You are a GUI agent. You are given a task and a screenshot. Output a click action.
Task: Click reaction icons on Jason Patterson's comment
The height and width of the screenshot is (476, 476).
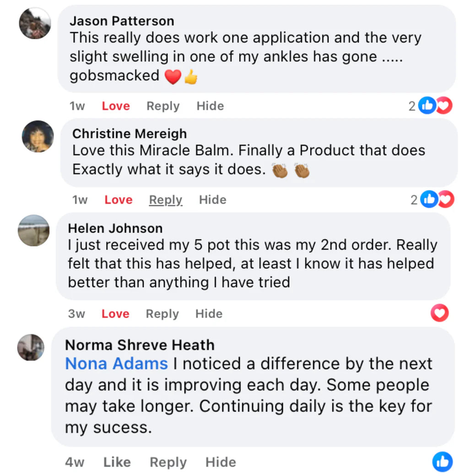[x=435, y=106]
